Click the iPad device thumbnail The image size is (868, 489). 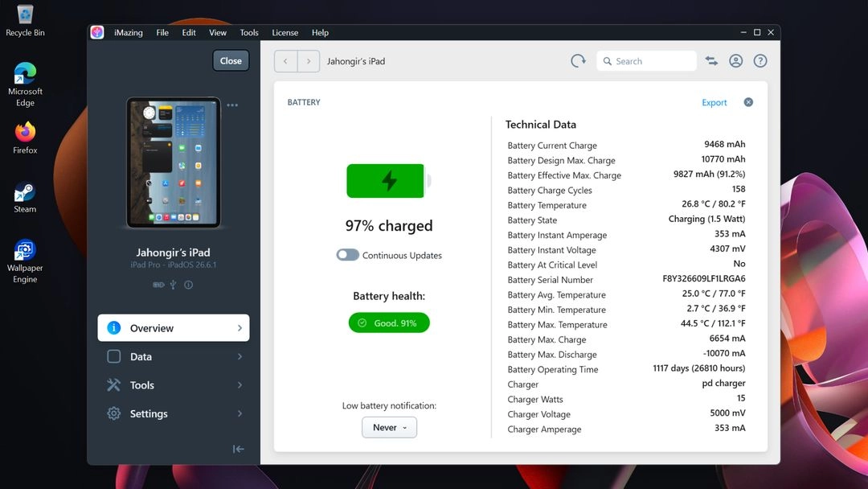pyautogui.click(x=174, y=162)
